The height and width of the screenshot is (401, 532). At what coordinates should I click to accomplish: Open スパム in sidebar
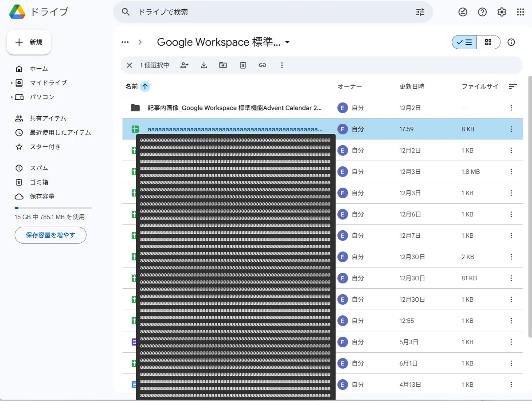[39, 168]
